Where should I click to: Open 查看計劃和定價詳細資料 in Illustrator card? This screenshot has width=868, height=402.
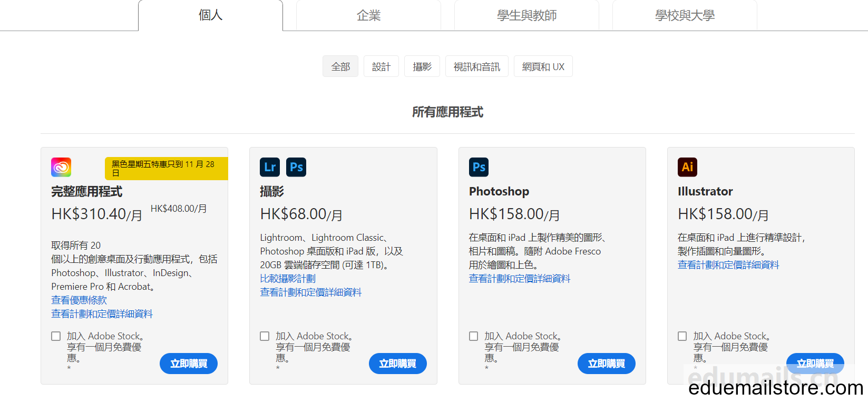[728, 264]
